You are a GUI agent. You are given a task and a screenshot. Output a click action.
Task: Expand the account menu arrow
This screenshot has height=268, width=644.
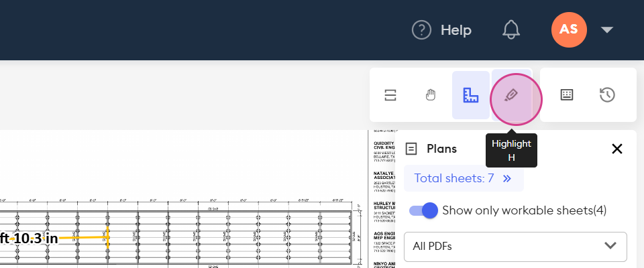click(607, 30)
